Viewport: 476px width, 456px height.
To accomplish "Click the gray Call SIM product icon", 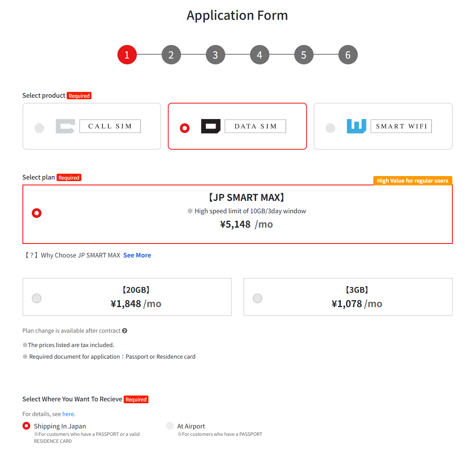I will pos(65,126).
